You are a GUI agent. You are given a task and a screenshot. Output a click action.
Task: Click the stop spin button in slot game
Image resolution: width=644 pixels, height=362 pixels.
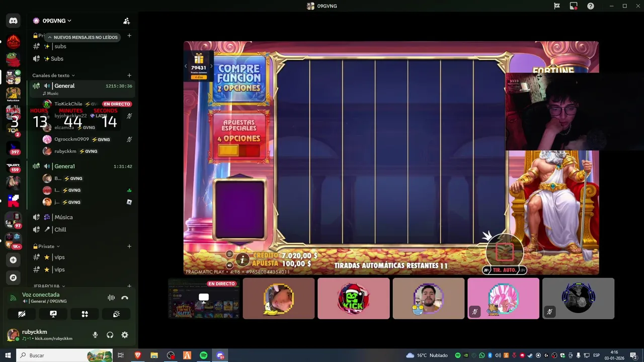(505, 251)
